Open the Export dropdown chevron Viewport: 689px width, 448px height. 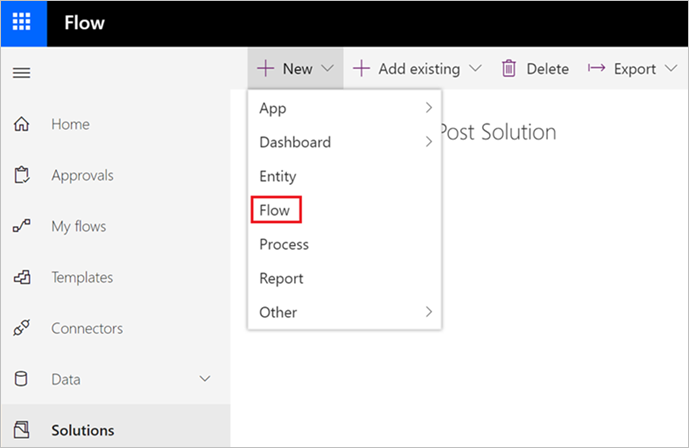tap(671, 69)
